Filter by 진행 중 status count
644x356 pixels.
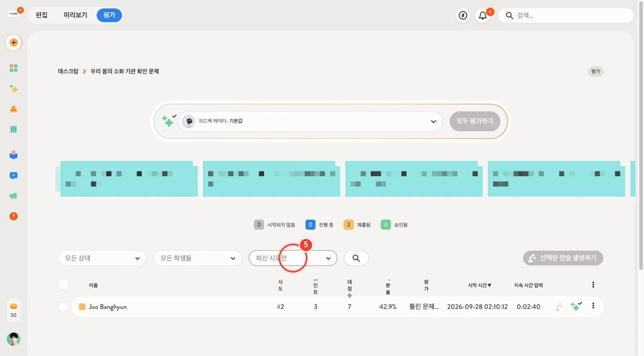pos(320,225)
